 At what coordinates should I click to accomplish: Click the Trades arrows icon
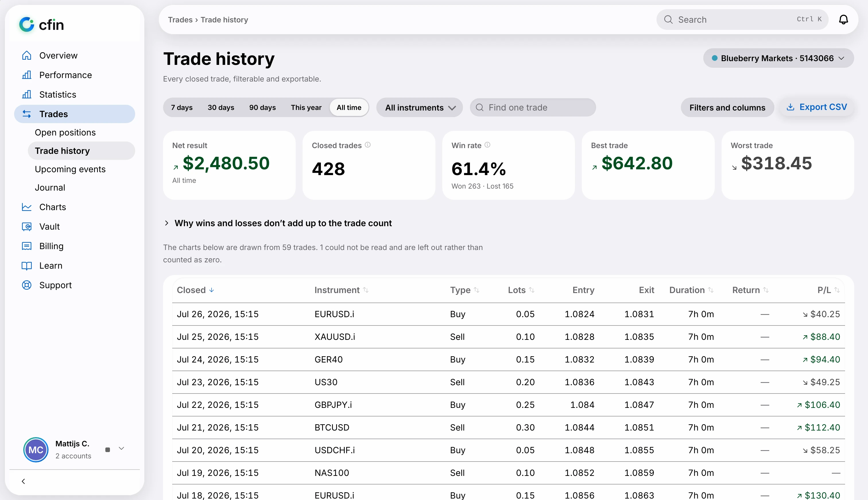coord(26,114)
